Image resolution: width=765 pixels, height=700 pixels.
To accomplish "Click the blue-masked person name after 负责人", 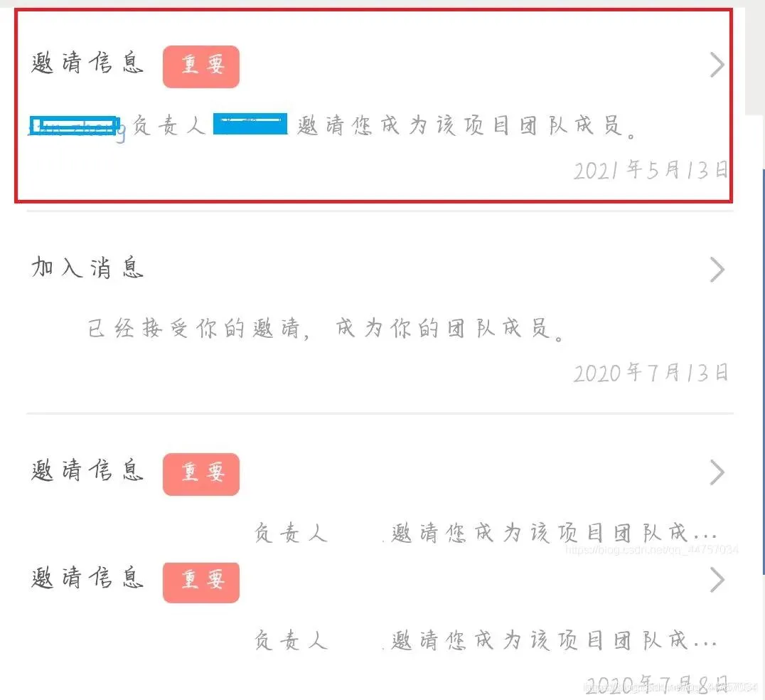I will (x=250, y=124).
